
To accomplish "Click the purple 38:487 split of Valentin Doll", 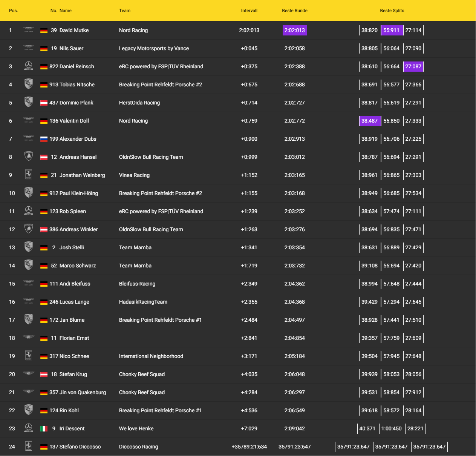I will (369, 121).
